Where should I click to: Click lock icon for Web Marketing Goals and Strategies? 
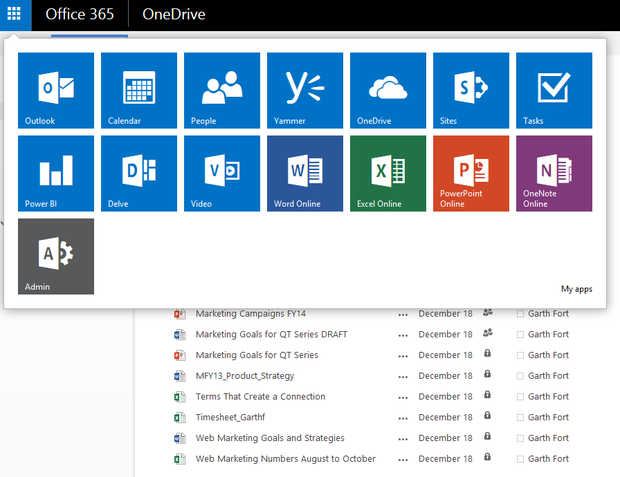coord(488,436)
